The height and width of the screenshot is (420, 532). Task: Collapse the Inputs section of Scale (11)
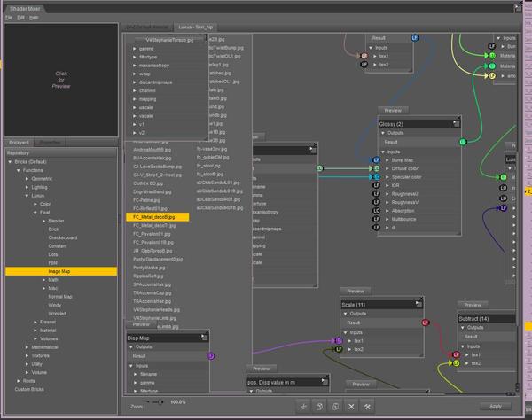346,332
